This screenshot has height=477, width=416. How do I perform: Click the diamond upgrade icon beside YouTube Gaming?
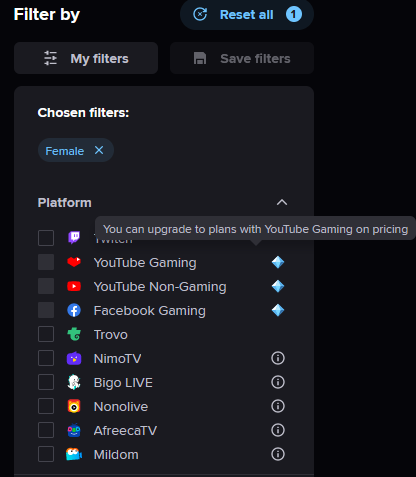tap(278, 262)
